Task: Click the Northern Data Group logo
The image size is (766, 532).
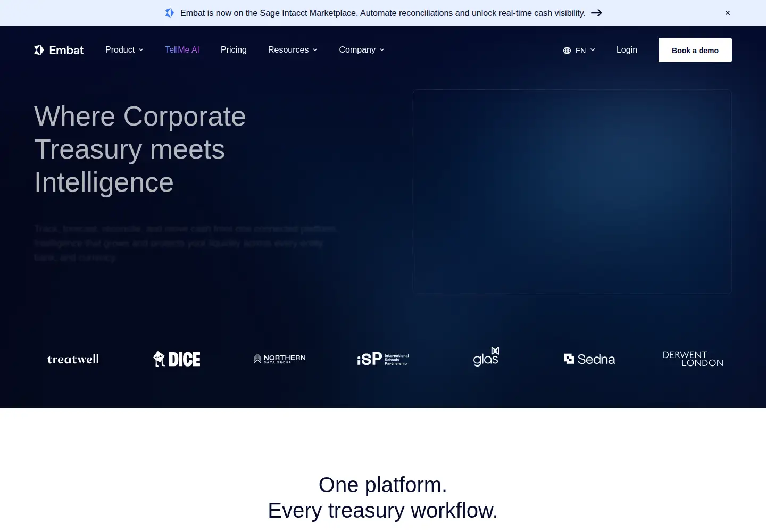Action: [x=280, y=359]
